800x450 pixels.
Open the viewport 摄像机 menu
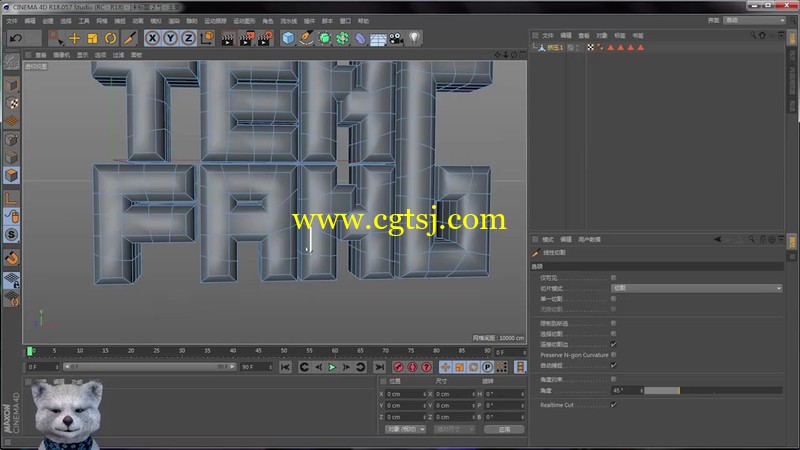pyautogui.click(x=62, y=55)
